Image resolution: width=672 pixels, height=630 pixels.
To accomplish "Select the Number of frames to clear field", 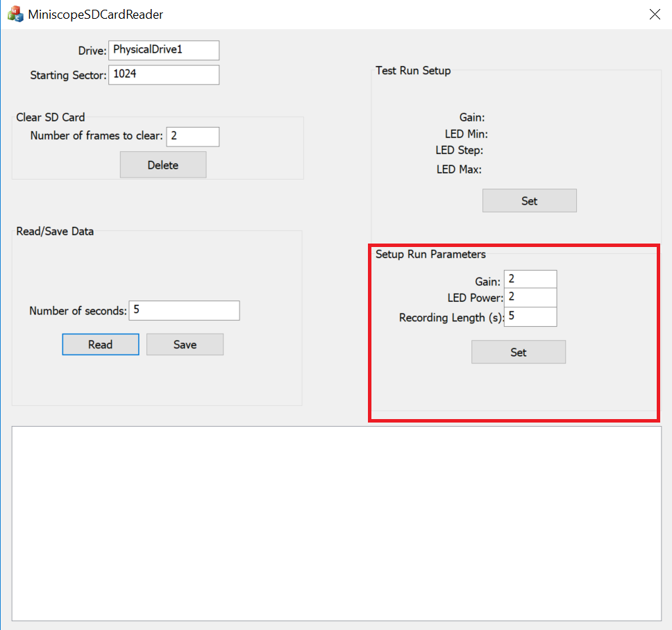I will pos(192,137).
